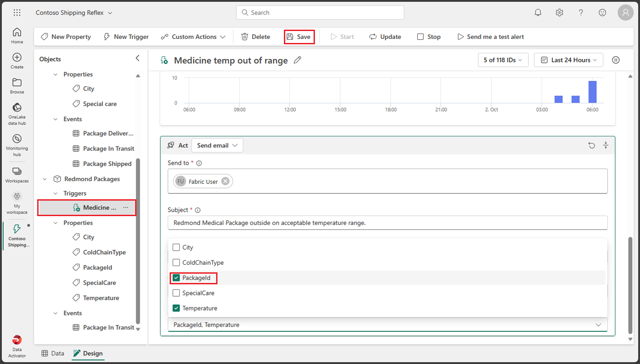The height and width of the screenshot is (364, 640).
Task: Reset the Act card with undo icon
Action: click(592, 145)
